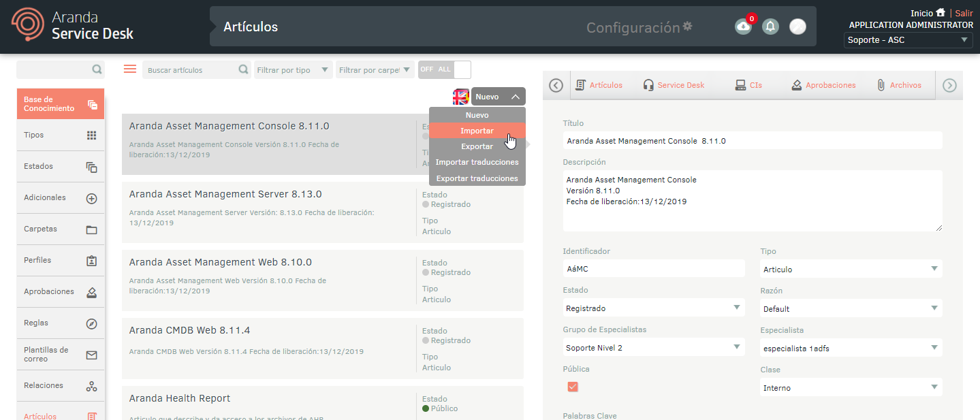The height and width of the screenshot is (420, 980).
Task: Open the Estado dropdown showing Registrado
Action: point(654,308)
